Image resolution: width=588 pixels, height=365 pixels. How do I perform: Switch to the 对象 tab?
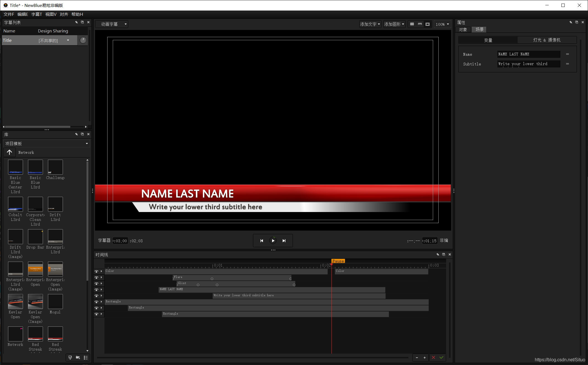coord(463,29)
